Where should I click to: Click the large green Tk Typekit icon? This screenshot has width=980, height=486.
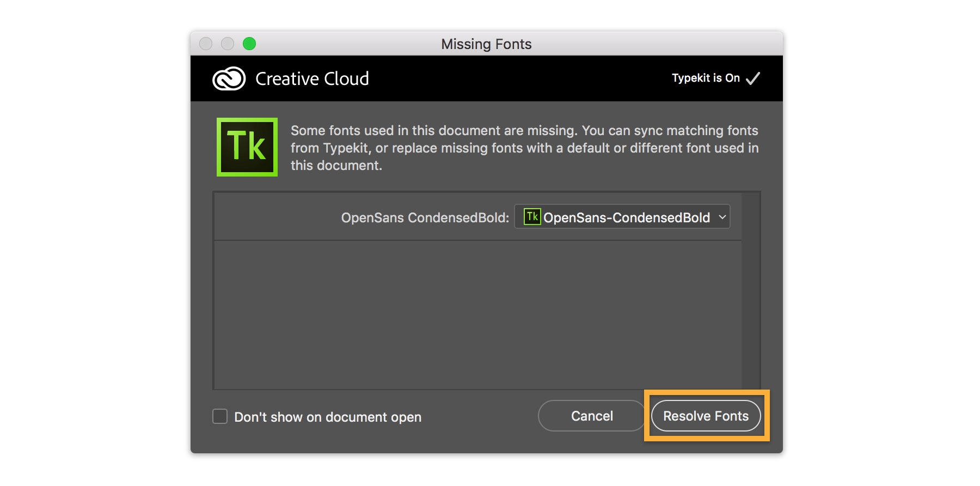click(x=247, y=147)
